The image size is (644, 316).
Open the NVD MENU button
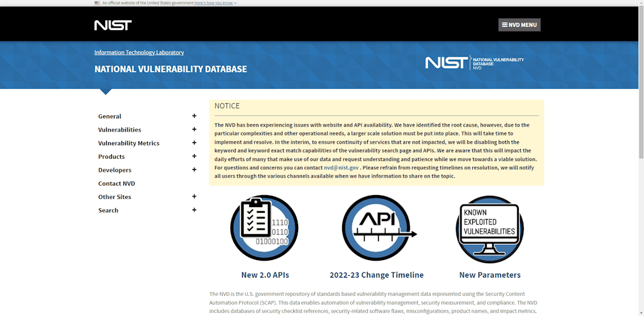(519, 25)
